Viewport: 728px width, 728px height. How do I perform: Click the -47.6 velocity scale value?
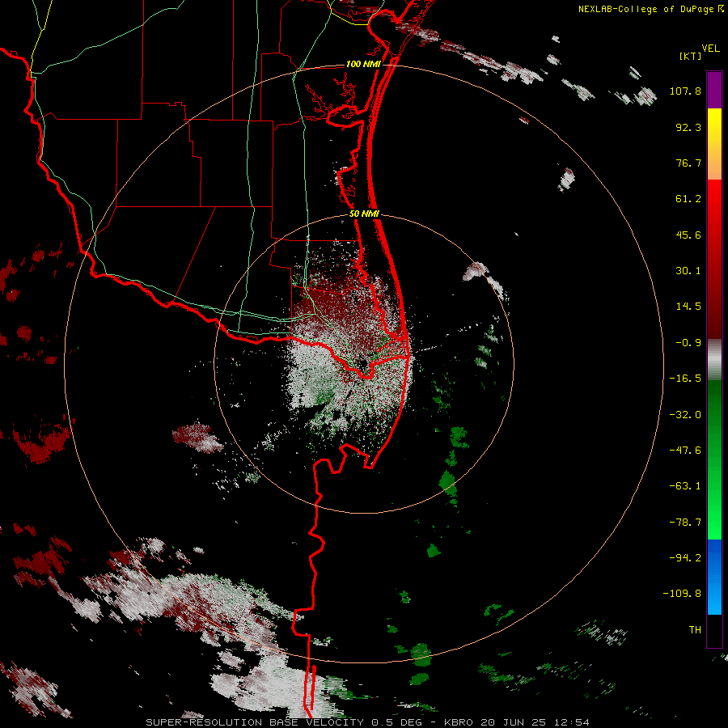click(x=685, y=451)
